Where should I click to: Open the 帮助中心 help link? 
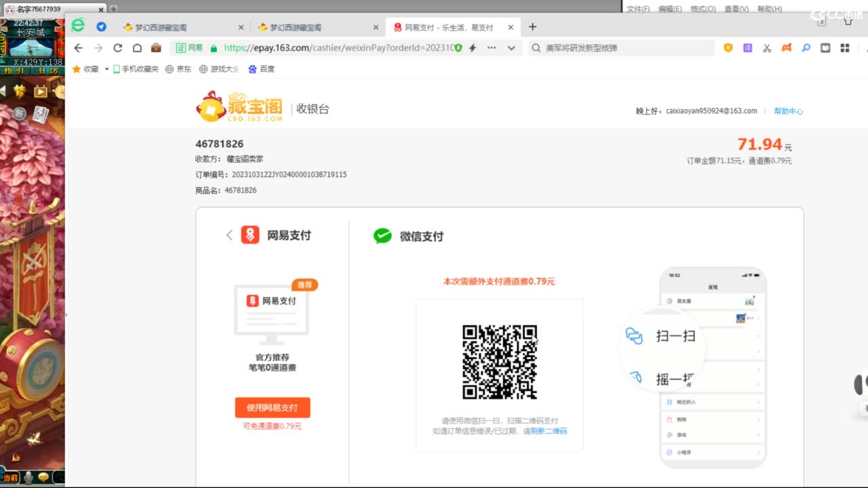[788, 111]
